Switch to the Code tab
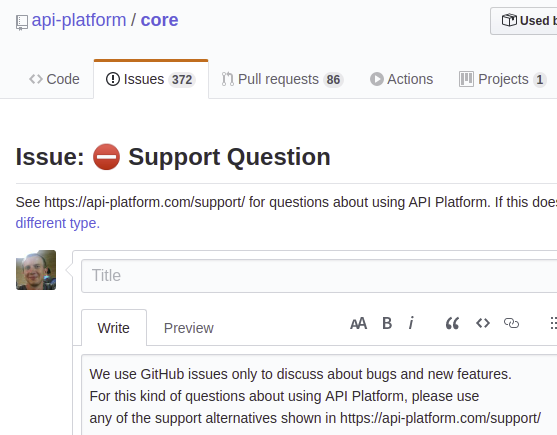Screen dimensions: 557x435 point(54,79)
